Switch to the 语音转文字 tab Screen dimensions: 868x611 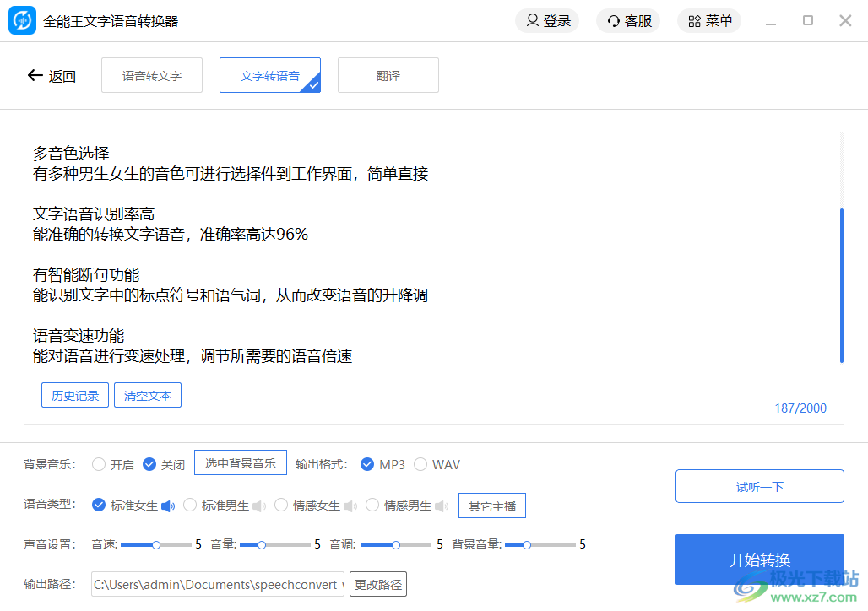point(152,75)
